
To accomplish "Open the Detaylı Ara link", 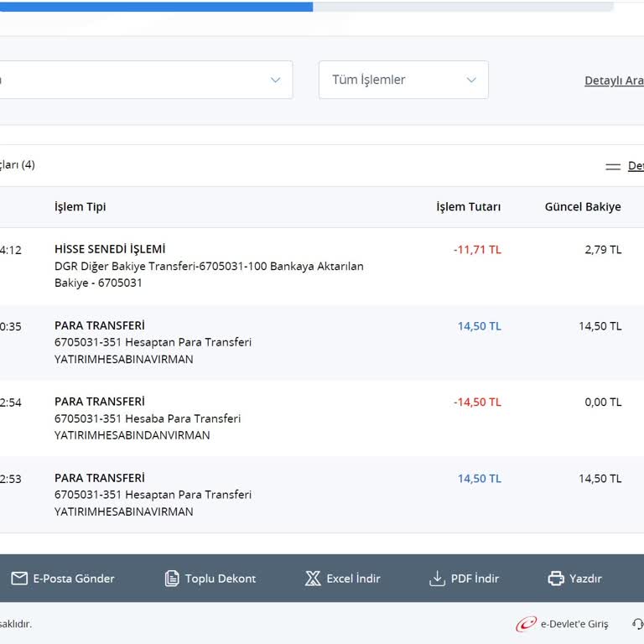I will [614, 80].
